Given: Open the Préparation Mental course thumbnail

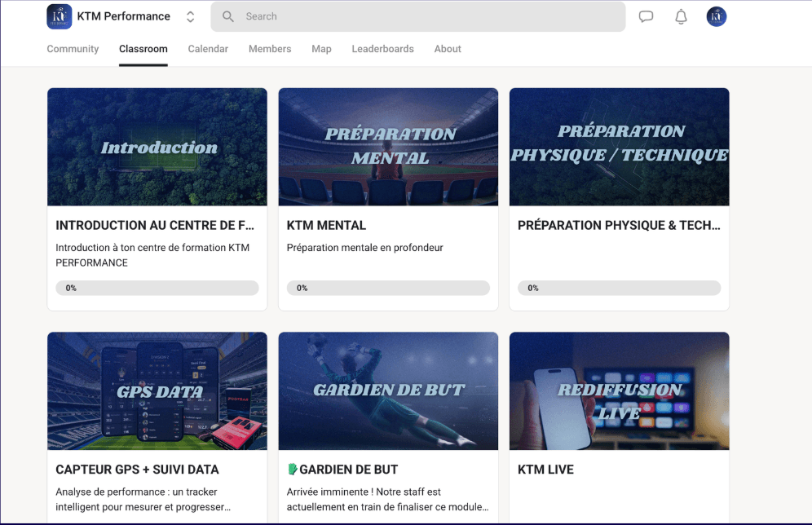Looking at the screenshot, I should pyautogui.click(x=388, y=147).
